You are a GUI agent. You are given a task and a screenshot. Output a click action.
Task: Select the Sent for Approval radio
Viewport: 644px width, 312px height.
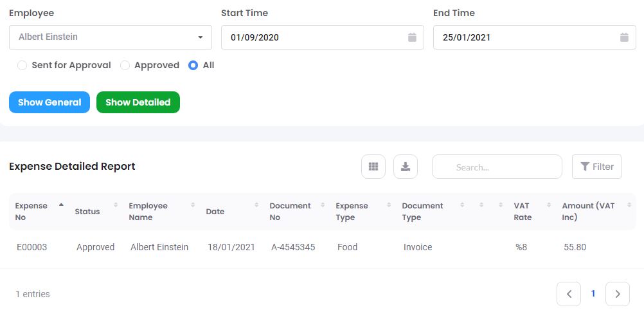[x=22, y=65]
